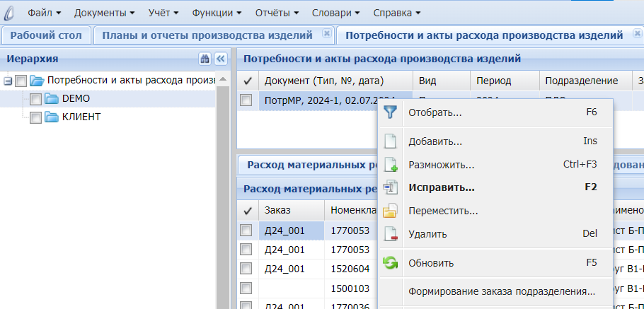Viewport: 644px width, 309px height.
Task: Switch to Рабочий стол tab
Action: pyautogui.click(x=46, y=35)
